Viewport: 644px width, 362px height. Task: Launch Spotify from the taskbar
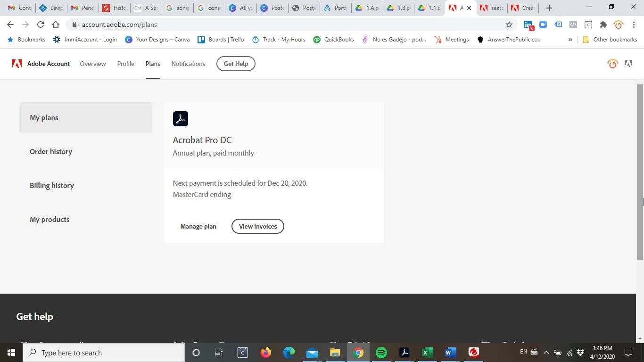click(381, 353)
